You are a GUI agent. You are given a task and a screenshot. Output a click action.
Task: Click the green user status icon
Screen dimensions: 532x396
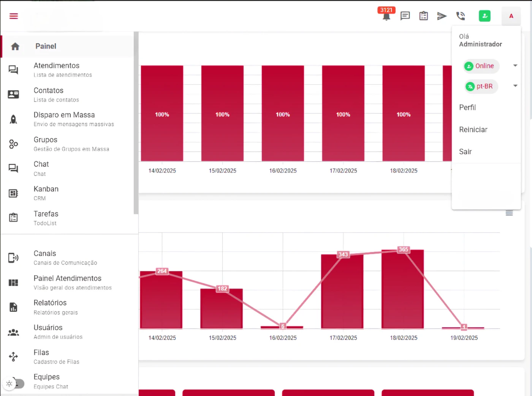click(484, 16)
